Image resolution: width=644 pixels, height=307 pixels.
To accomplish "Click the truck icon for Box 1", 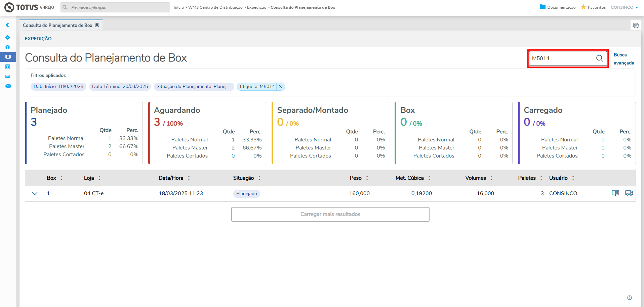I will (x=629, y=193).
